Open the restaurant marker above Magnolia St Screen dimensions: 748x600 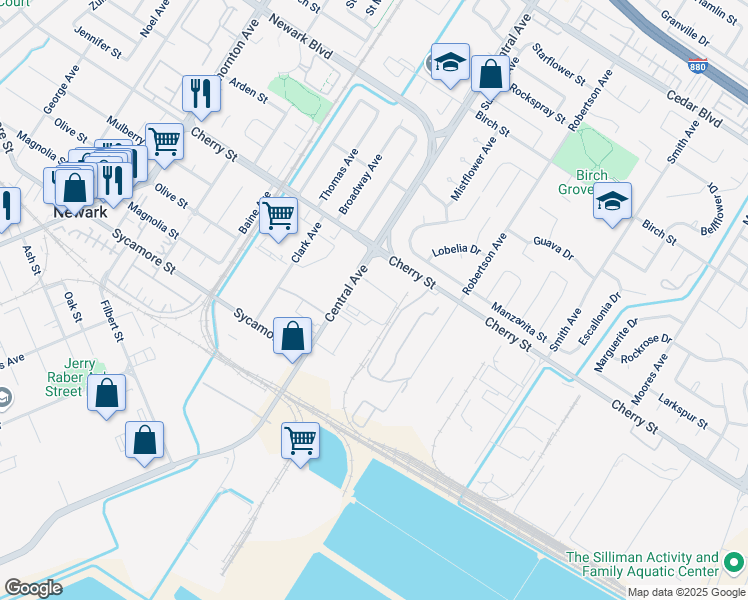click(x=113, y=182)
